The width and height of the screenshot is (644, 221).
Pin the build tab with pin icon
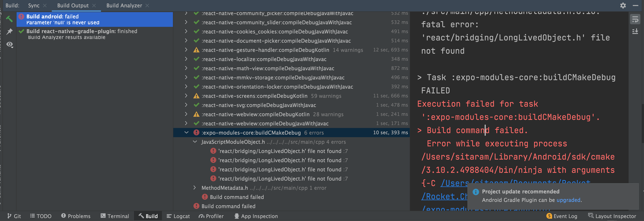[10, 31]
